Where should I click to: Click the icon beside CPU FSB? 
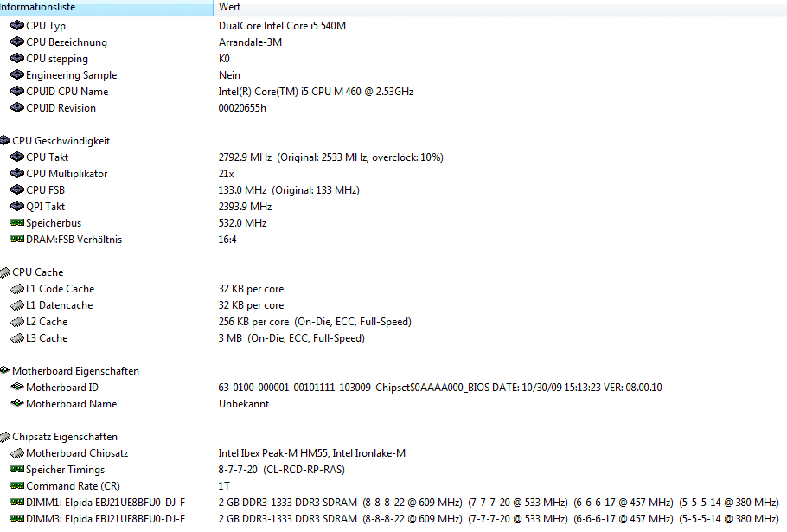17,189
